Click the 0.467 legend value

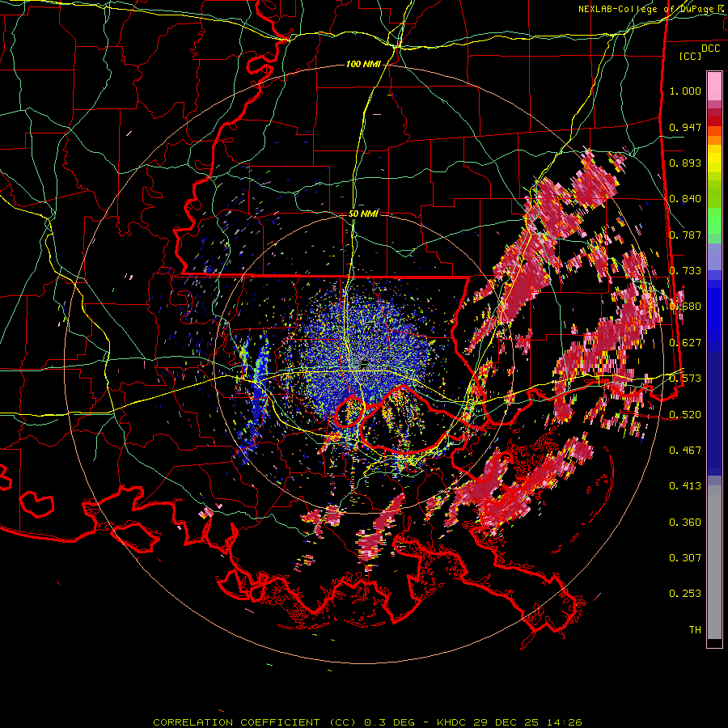click(x=685, y=451)
